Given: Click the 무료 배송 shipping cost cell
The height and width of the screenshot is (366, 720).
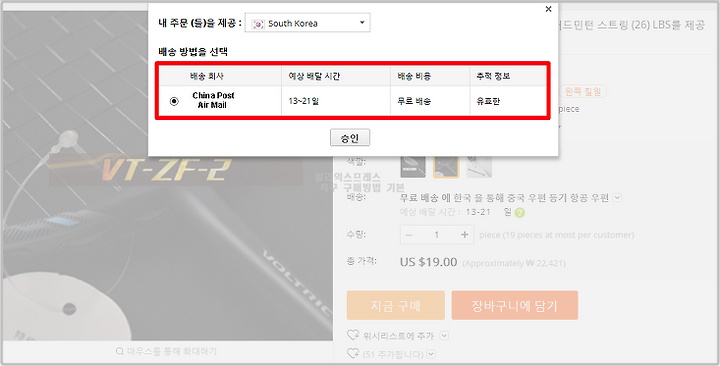Looking at the screenshot, I should 430,101.
